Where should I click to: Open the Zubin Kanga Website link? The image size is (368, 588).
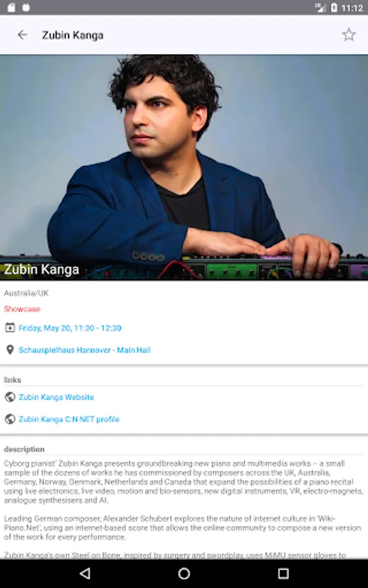click(56, 397)
